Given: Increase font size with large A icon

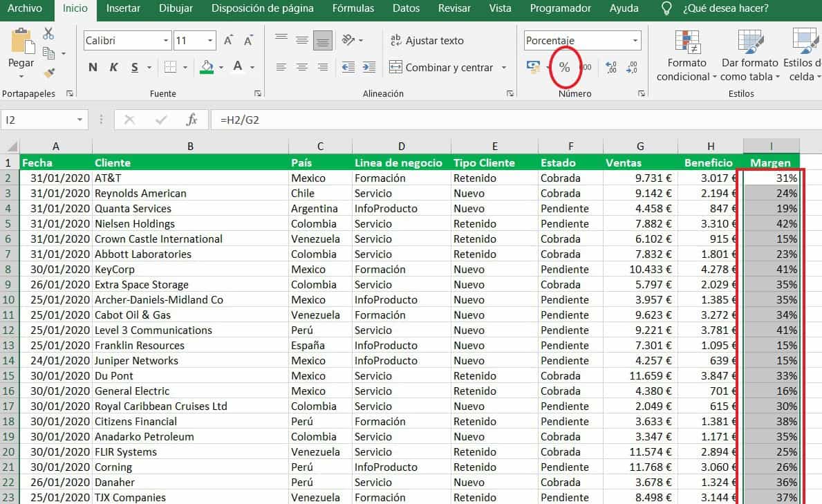Looking at the screenshot, I should coord(229,40).
